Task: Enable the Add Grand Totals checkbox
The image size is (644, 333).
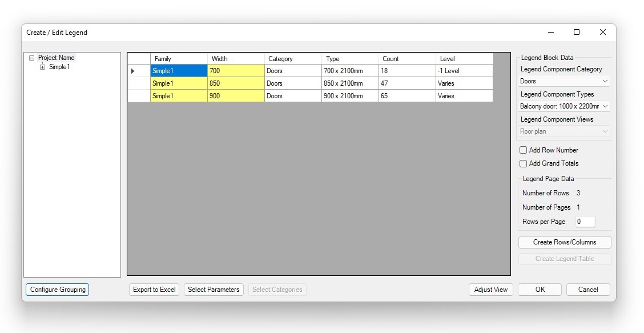Action: click(523, 163)
